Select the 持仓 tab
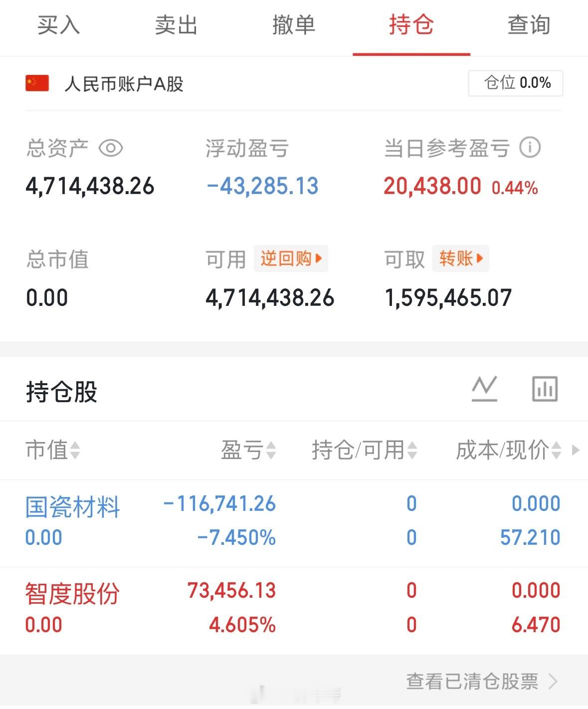 [x=411, y=25]
